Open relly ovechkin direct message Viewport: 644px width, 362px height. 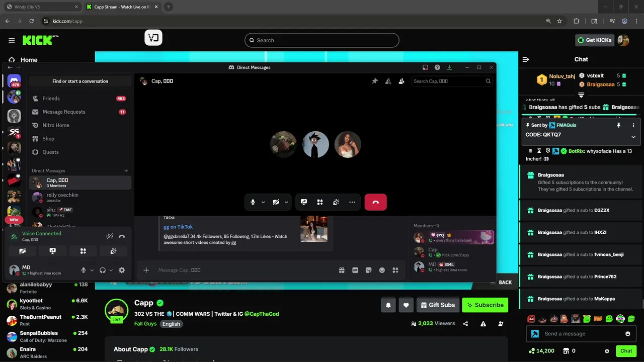80,197
